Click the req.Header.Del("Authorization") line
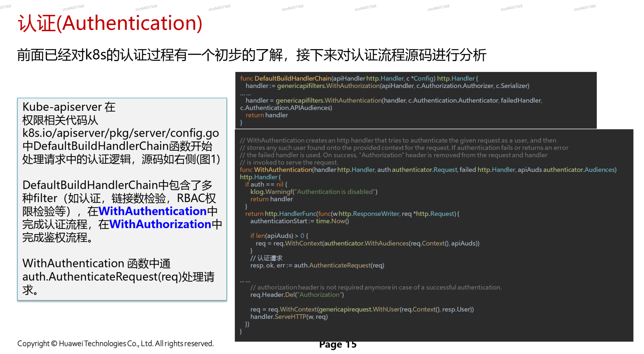The width and height of the screenshot is (644, 354). coord(297,295)
